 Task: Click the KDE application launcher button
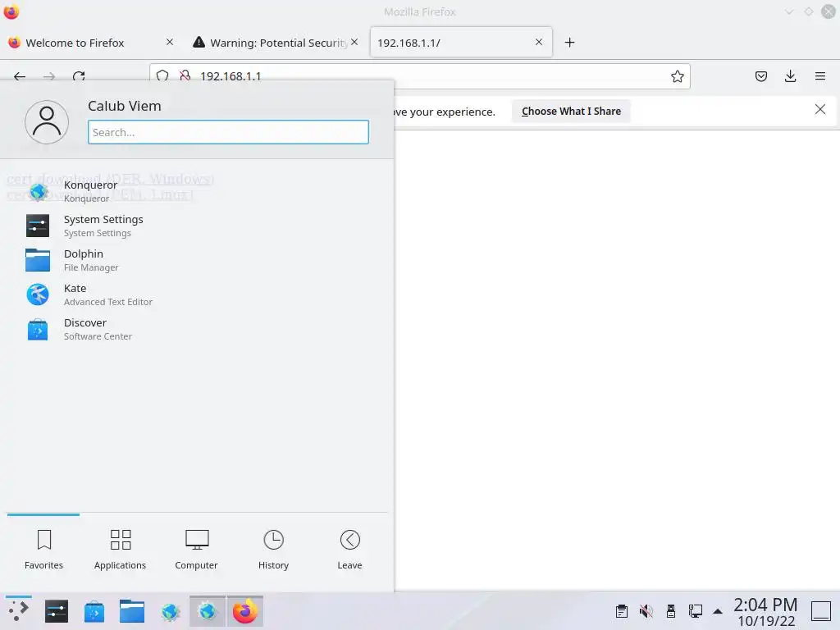click(x=19, y=611)
